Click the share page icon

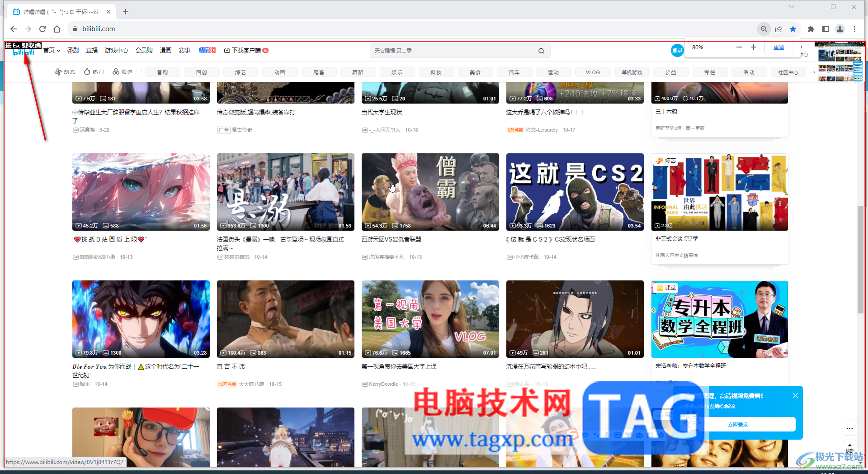(778, 29)
